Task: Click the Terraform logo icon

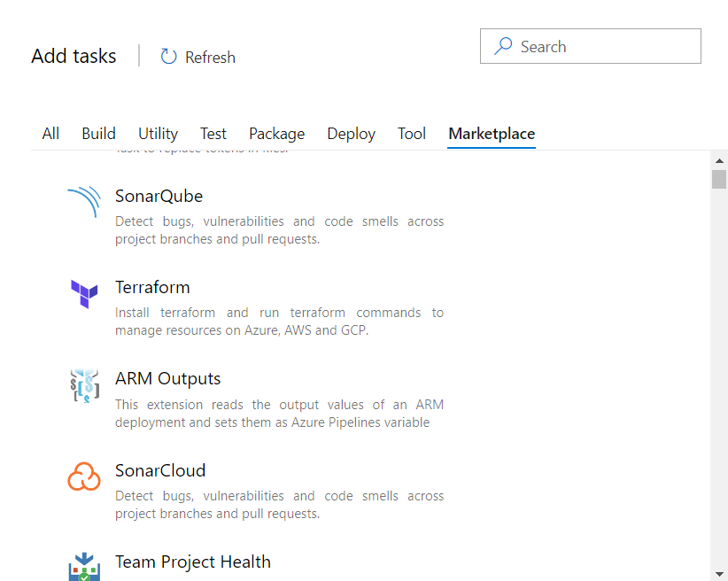Action: [84, 293]
